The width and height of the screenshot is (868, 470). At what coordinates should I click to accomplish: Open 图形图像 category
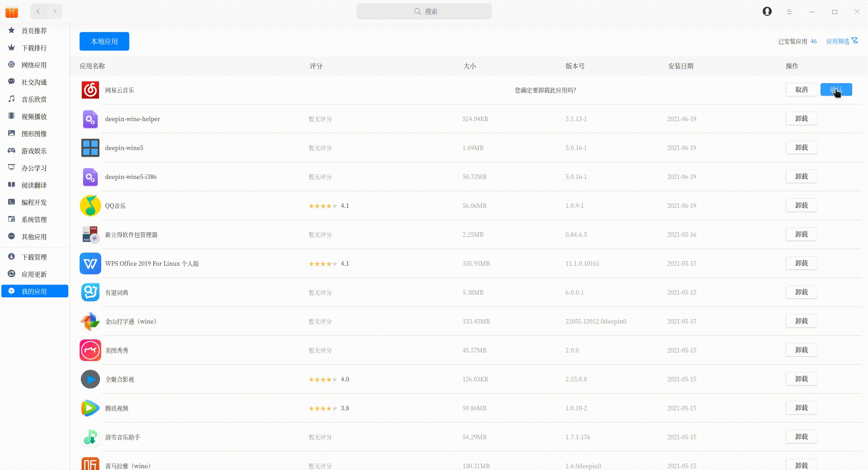point(34,134)
